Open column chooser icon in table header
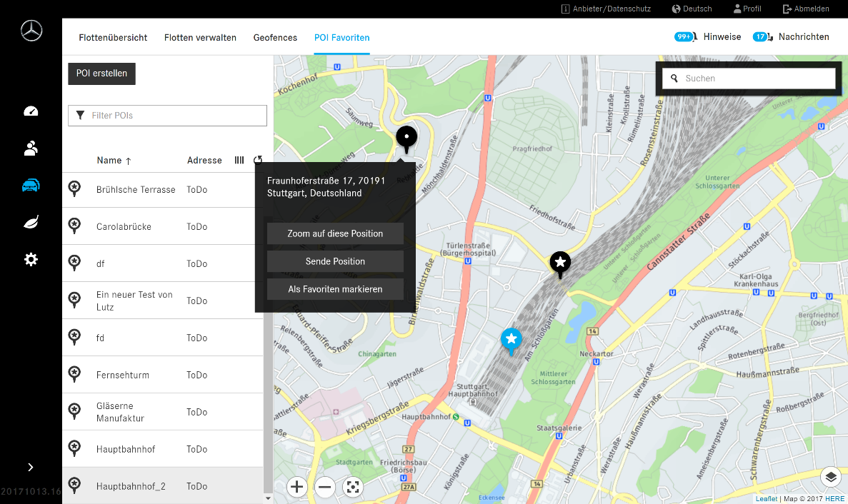The image size is (848, 504). click(x=239, y=161)
